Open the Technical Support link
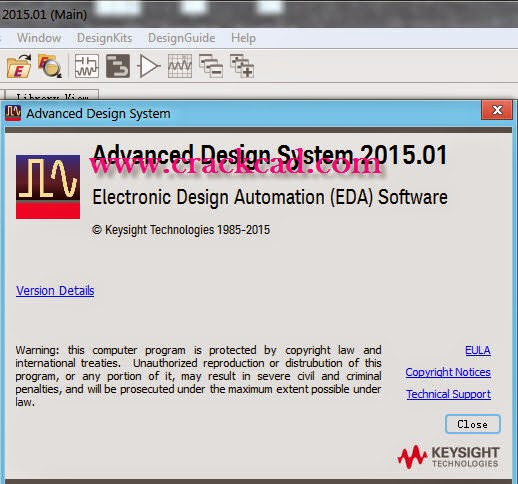Screen dimensions: 518x484 [449, 394]
